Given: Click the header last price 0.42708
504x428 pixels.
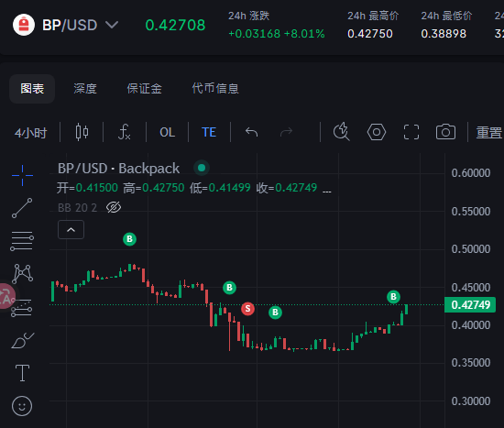Looking at the screenshot, I should point(175,25).
